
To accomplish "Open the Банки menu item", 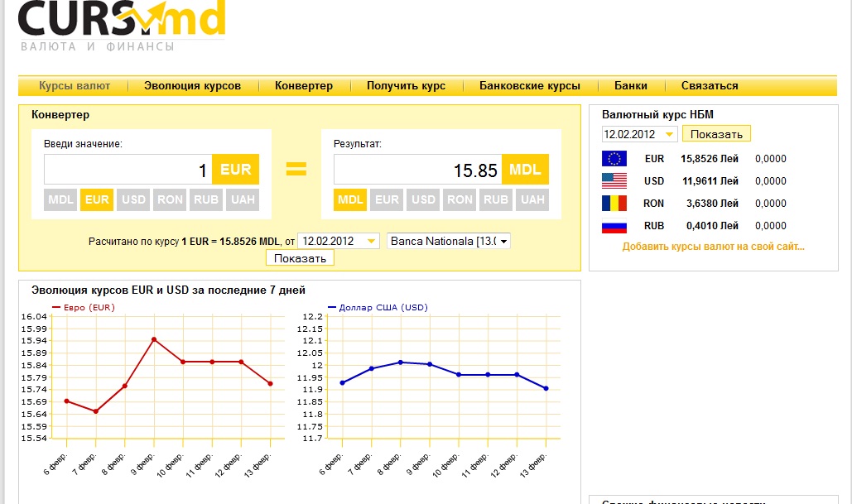I will coord(631,86).
